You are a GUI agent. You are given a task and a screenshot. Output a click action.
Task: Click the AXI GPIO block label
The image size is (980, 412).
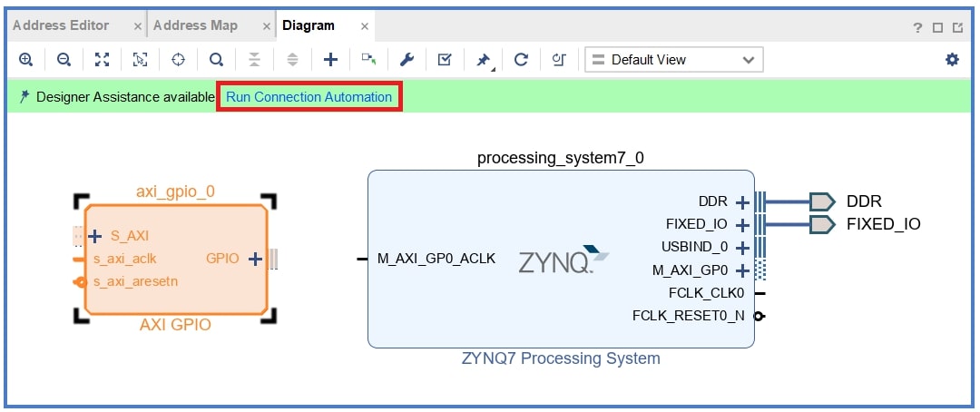pos(175,325)
